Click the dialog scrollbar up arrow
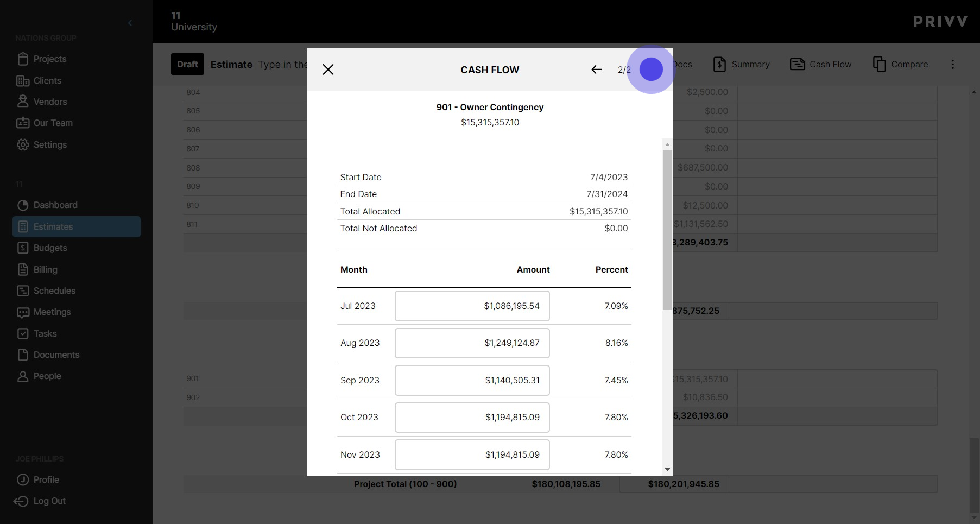 click(667, 144)
